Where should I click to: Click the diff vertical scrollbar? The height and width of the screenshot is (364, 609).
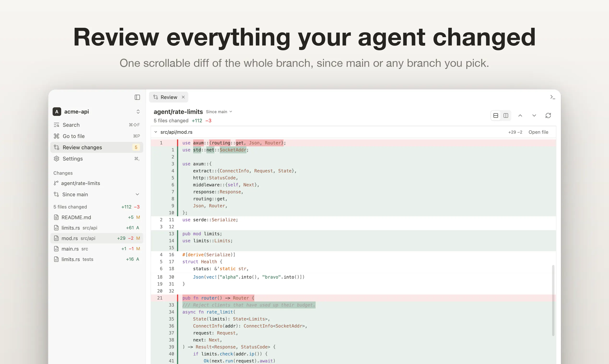coord(553,300)
